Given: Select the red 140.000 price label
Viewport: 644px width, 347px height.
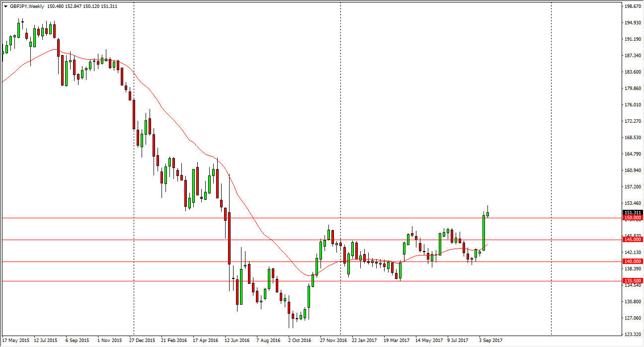Looking at the screenshot, I should [633, 261].
